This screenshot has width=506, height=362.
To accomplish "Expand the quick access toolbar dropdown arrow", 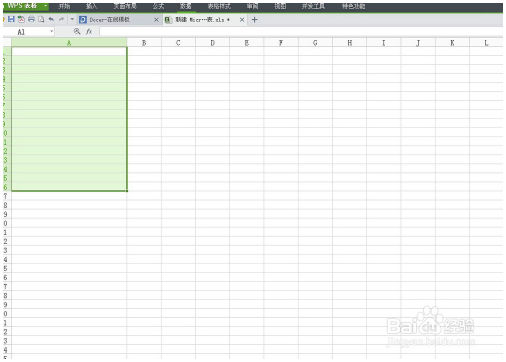I will point(72,19).
